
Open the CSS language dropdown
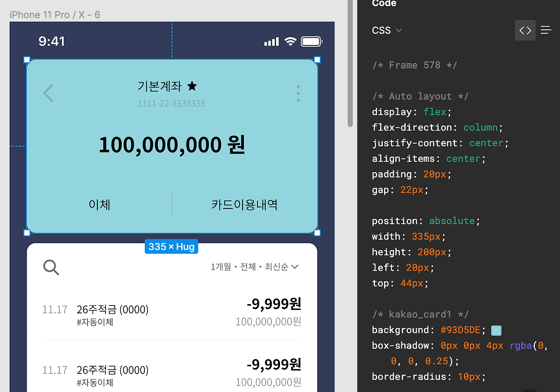(387, 30)
